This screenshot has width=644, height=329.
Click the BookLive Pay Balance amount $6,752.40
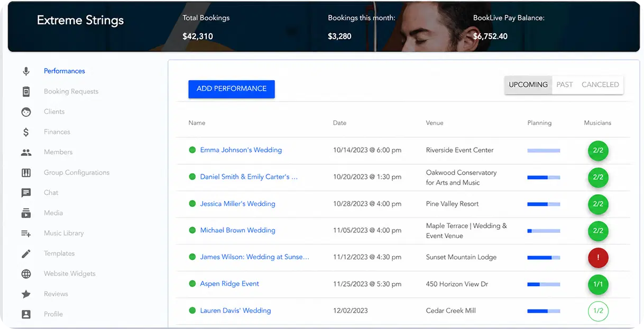[490, 36]
